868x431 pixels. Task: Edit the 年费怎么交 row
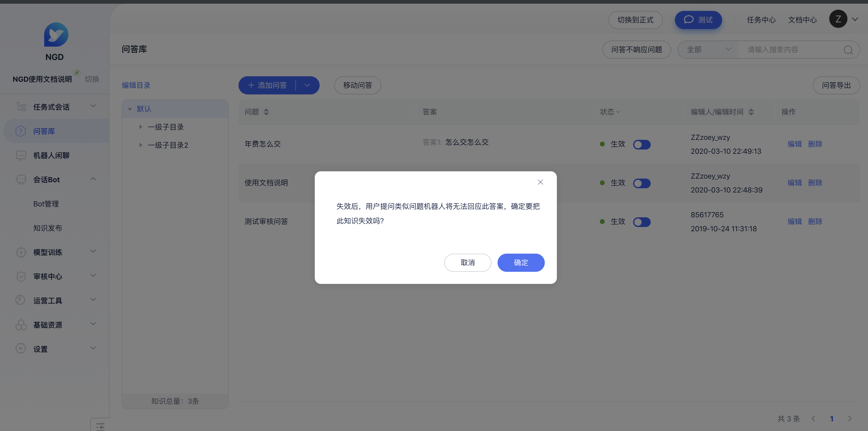(x=794, y=144)
